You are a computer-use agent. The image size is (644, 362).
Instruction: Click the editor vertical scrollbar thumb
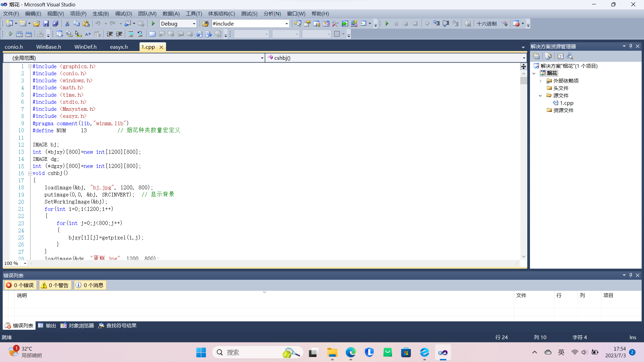[x=524, y=81]
